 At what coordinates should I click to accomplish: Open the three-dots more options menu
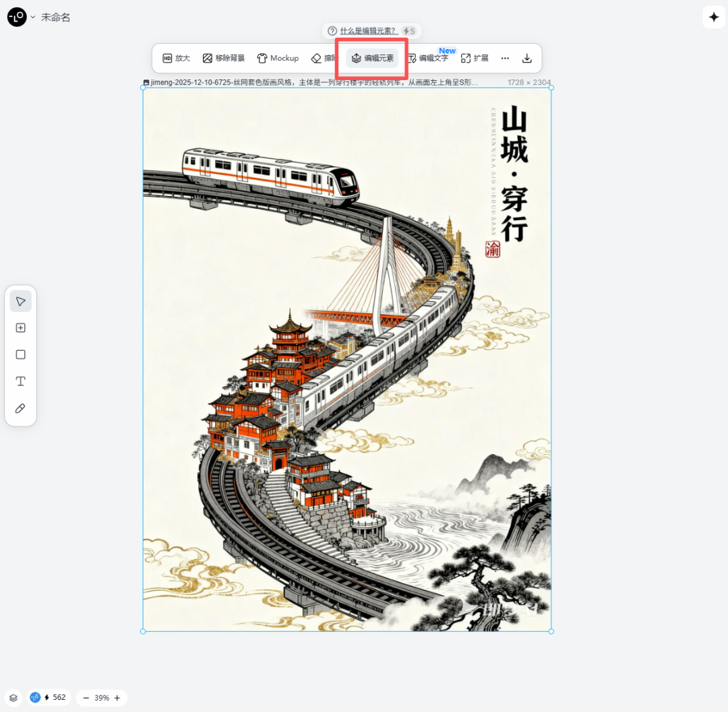click(x=505, y=58)
